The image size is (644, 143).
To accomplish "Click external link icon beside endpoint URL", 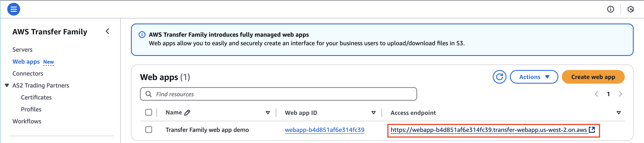I will point(592,130).
